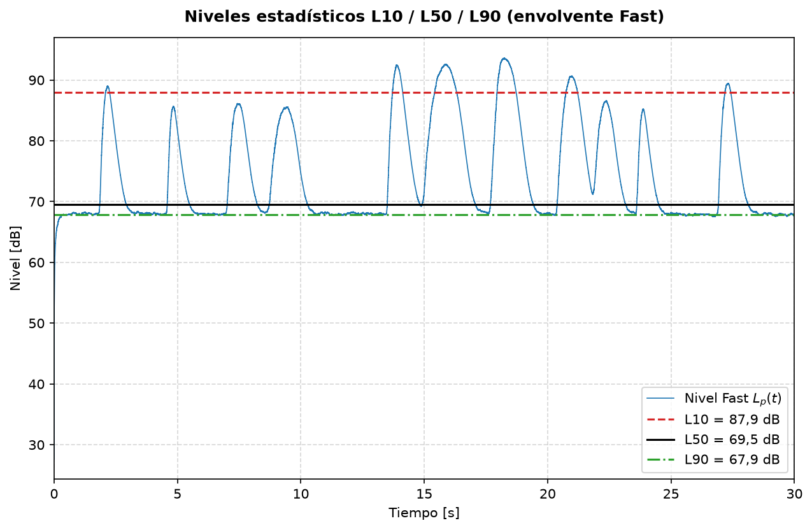Click the black solid L50 legend line sample
This screenshot has width=812, height=530.
click(x=661, y=440)
